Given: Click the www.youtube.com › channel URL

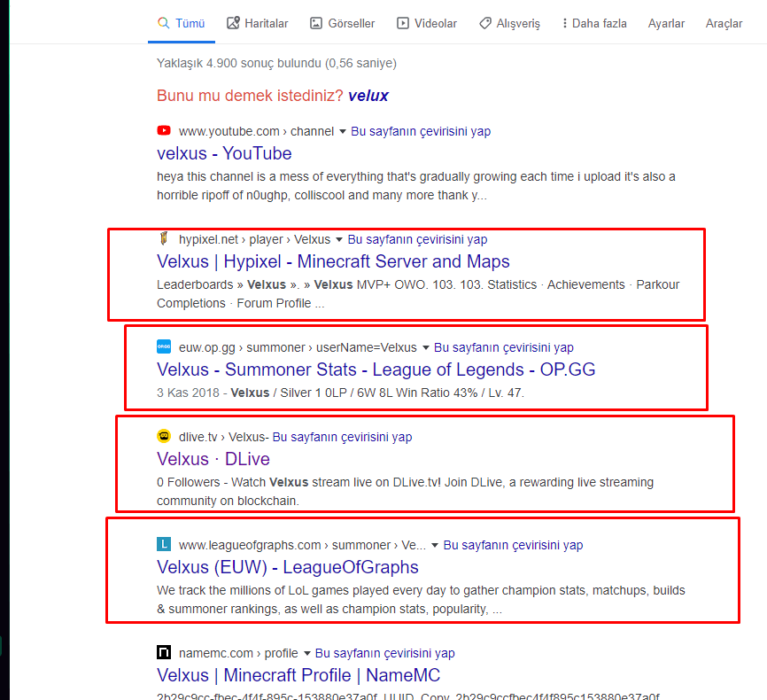Looking at the screenshot, I should [256, 132].
